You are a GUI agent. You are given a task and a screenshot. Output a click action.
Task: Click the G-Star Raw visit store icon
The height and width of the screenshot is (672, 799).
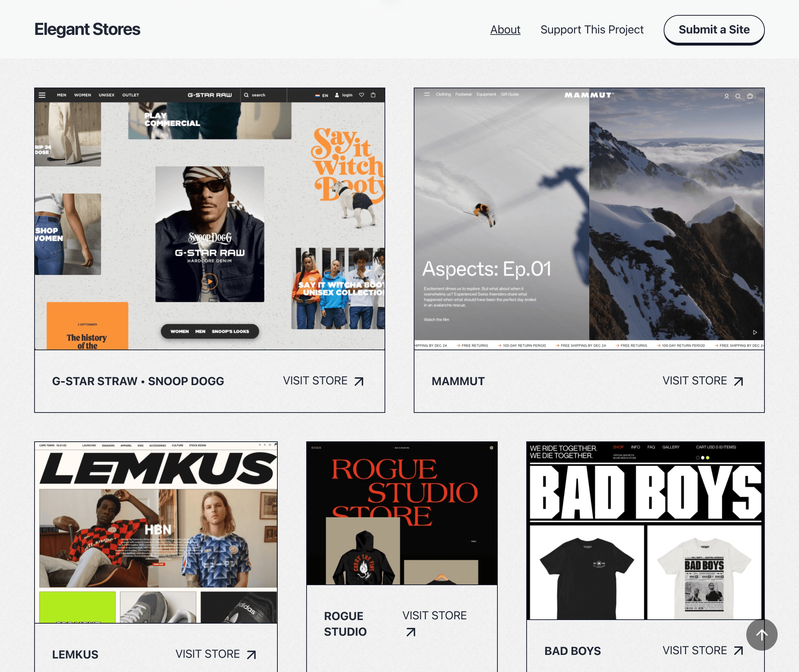[x=359, y=381]
